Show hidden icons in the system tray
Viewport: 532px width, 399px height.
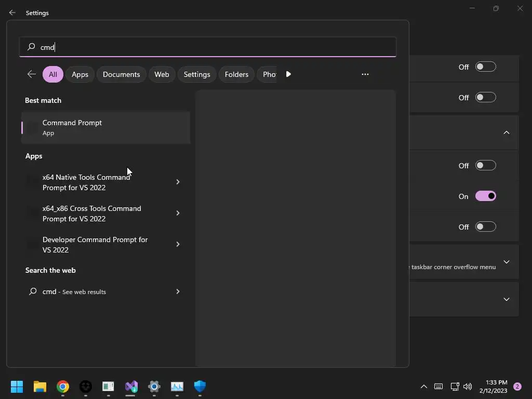424,386
